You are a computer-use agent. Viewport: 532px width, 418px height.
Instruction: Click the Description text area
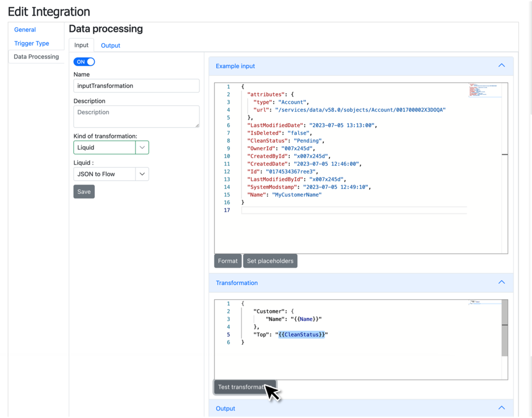point(136,116)
